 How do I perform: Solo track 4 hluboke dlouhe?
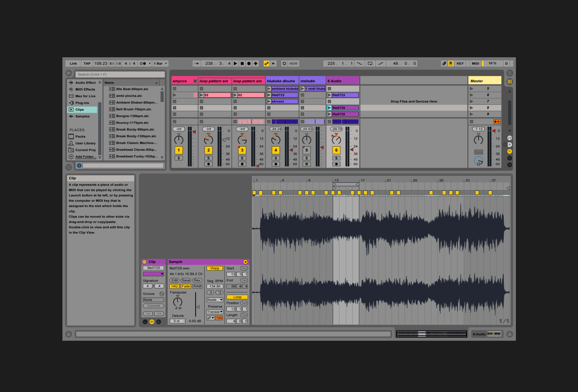pyautogui.click(x=276, y=158)
